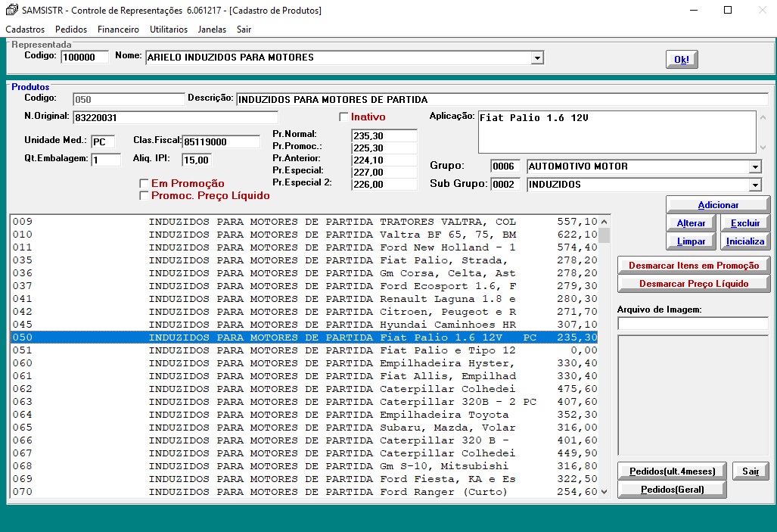Click the Pedidos(Geral) button
The height and width of the screenshot is (532, 777).
[672, 490]
